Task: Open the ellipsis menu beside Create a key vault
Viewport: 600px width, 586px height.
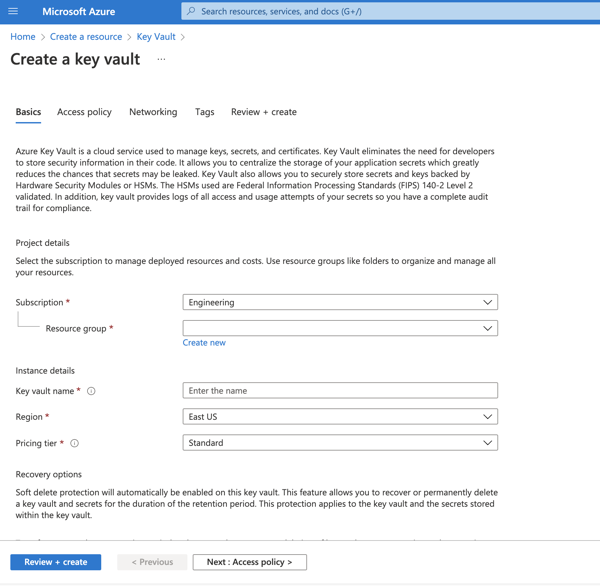Action: pyautogui.click(x=161, y=59)
